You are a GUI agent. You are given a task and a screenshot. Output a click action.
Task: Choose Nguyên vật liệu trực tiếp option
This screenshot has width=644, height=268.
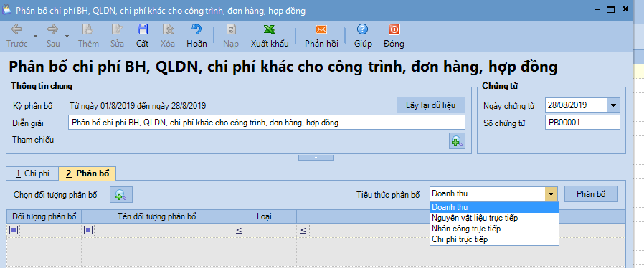click(495, 218)
